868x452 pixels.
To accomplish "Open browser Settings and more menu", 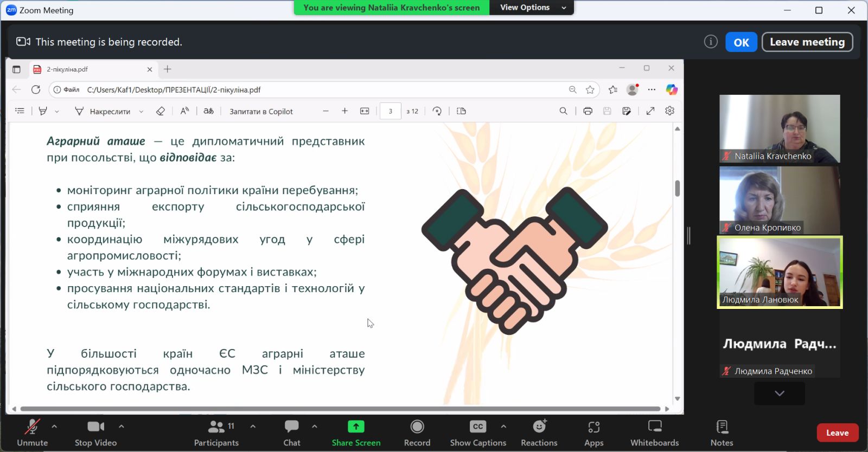I will point(652,89).
